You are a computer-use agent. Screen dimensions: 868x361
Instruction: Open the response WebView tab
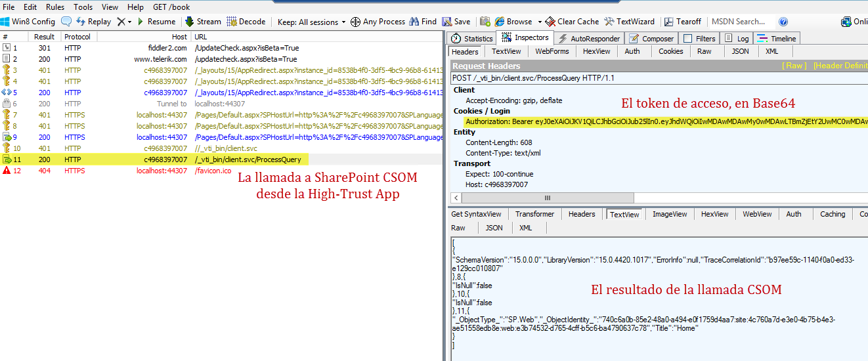coord(757,214)
